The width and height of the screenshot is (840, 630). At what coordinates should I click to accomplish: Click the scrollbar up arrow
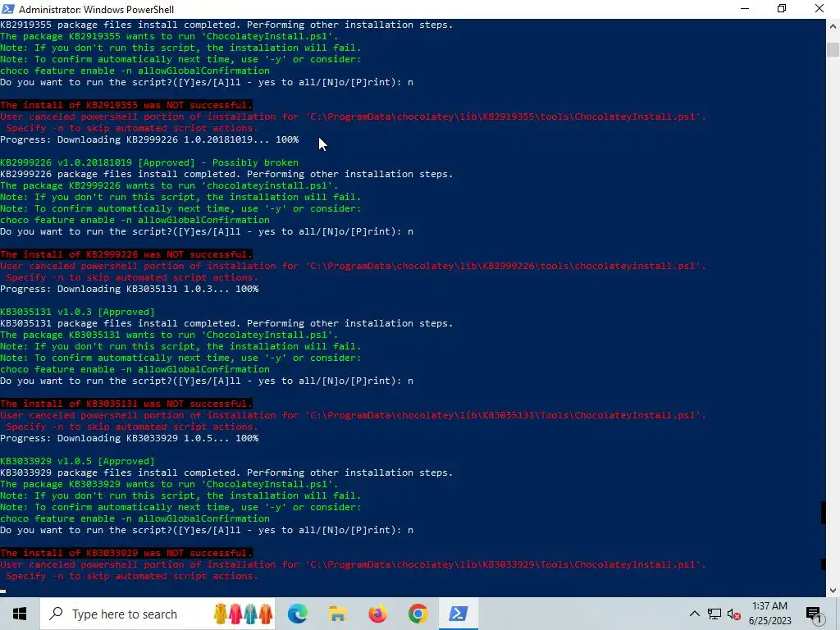833,25
